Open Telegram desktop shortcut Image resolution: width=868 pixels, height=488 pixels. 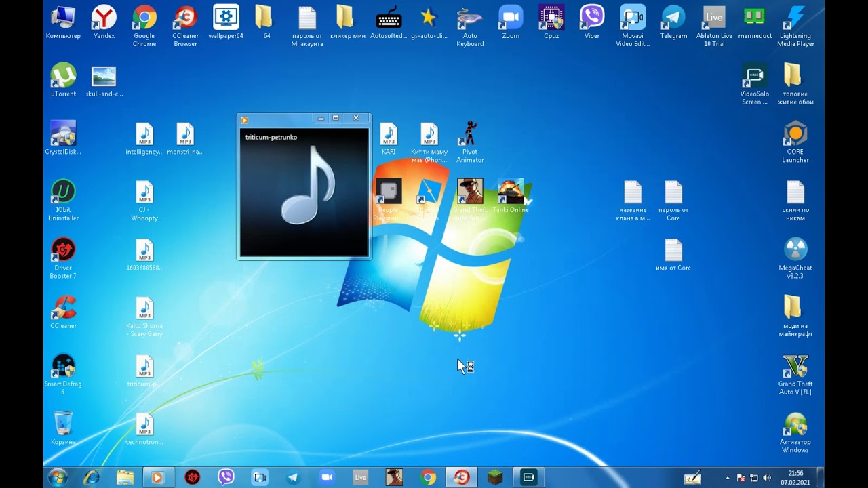[x=673, y=22]
